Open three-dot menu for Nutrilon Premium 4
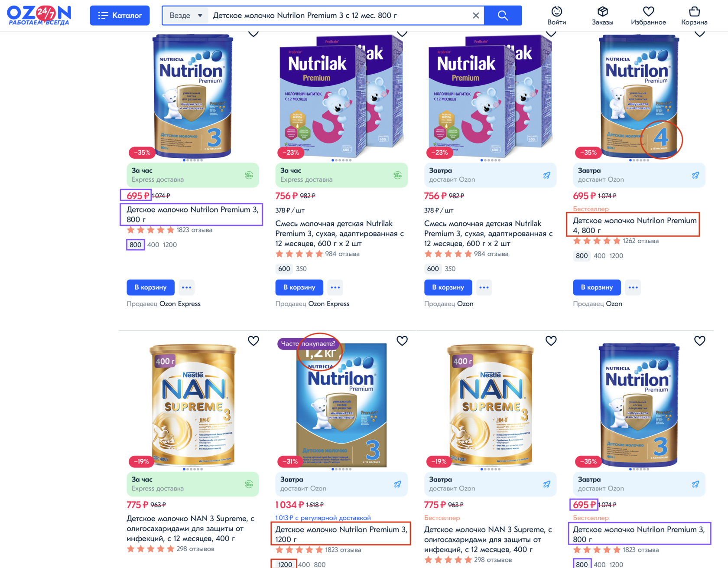The image size is (728, 568). 633,287
